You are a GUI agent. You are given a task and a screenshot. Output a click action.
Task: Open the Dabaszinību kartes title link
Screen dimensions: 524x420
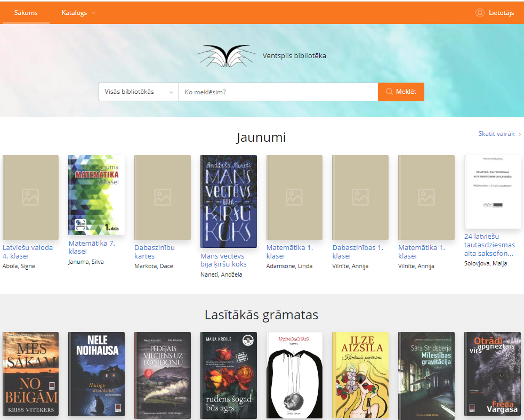click(x=155, y=252)
